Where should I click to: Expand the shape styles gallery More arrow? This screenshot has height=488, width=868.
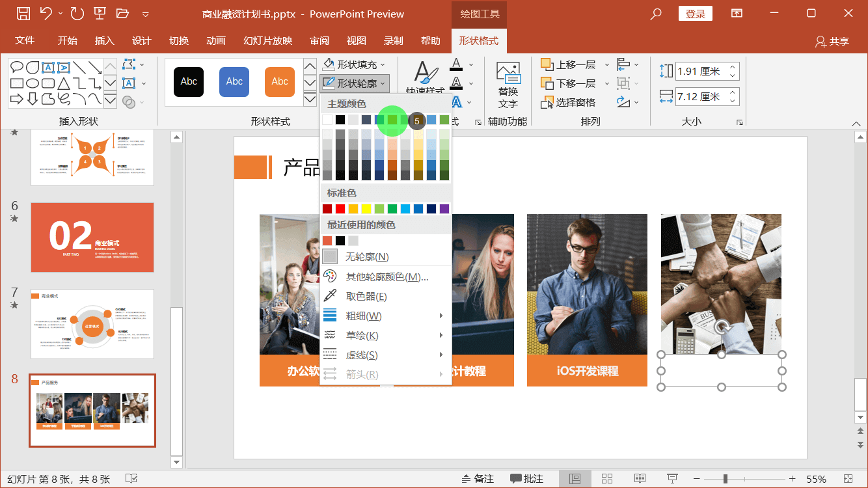pos(310,100)
